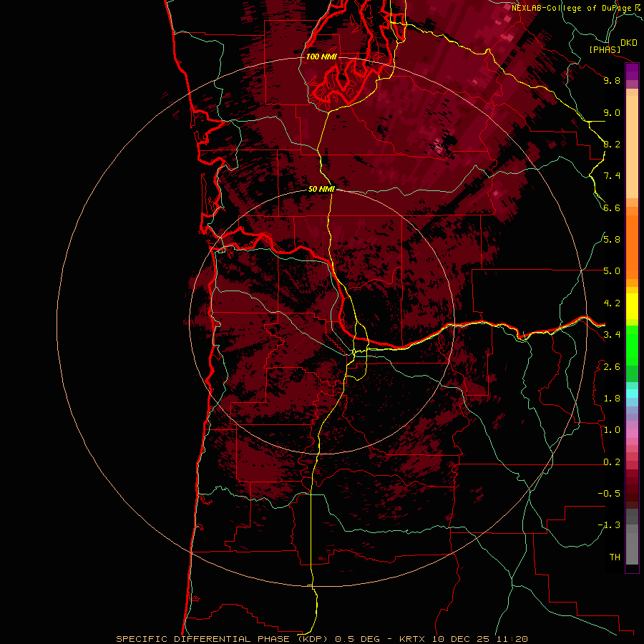Pick the yellow segment of the colorbar
644x644 pixels.
[x=632, y=306]
